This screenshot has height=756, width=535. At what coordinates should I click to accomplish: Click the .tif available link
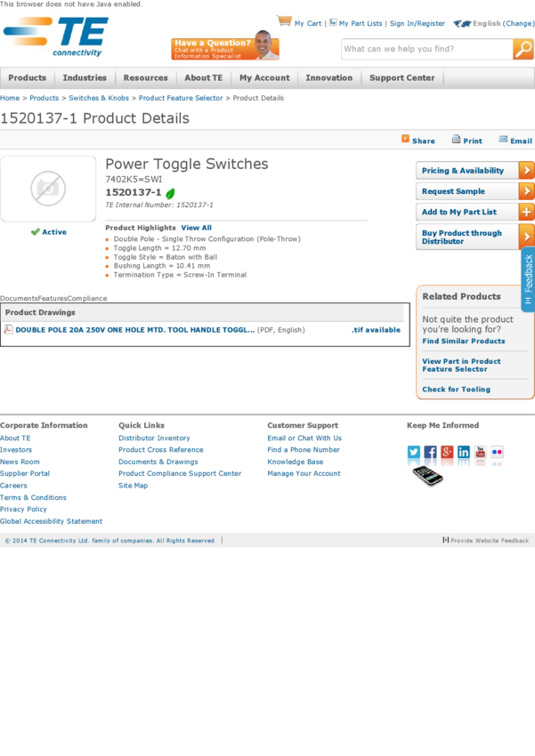376,330
